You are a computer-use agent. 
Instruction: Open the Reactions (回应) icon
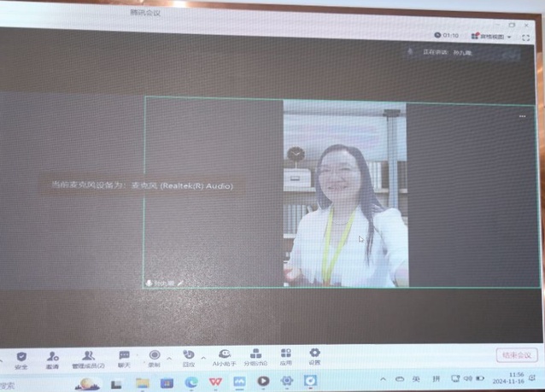coord(189,357)
